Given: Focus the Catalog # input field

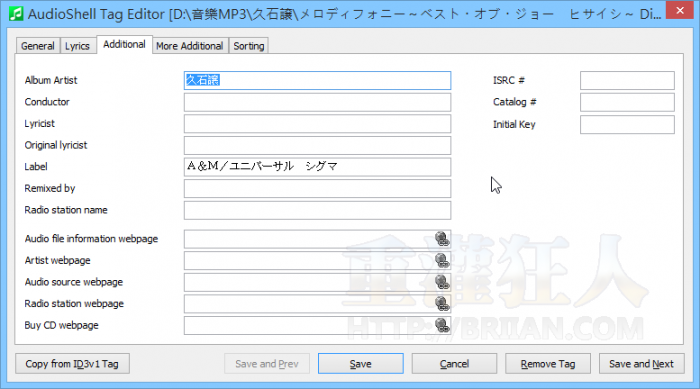Looking at the screenshot, I should click(627, 102).
